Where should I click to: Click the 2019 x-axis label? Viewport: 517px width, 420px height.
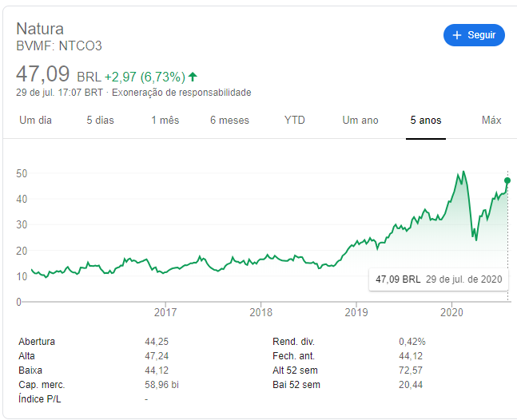356,311
